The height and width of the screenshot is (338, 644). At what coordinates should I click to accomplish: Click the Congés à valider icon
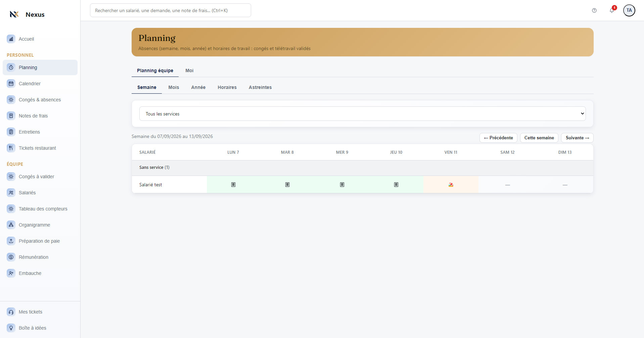pos(11,177)
